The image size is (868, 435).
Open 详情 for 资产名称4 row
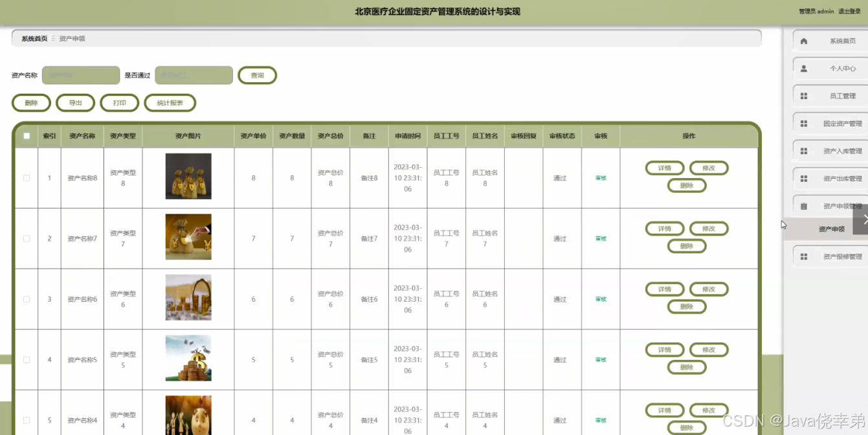(665, 410)
